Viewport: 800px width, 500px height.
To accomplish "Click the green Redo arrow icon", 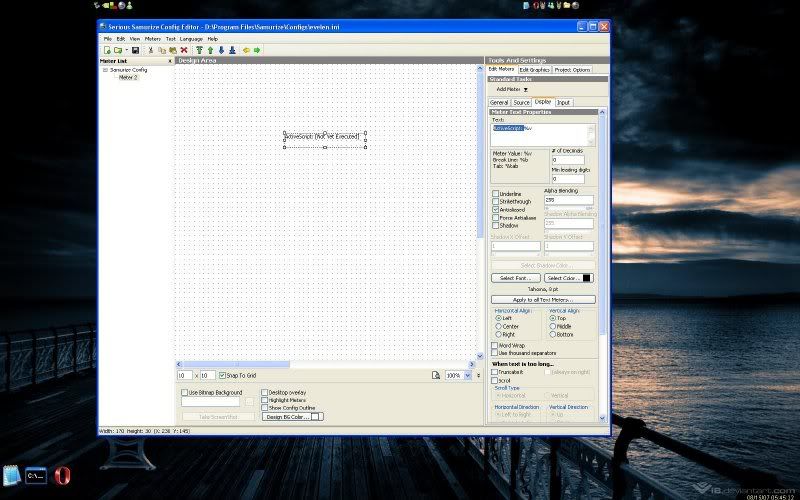I will point(257,50).
